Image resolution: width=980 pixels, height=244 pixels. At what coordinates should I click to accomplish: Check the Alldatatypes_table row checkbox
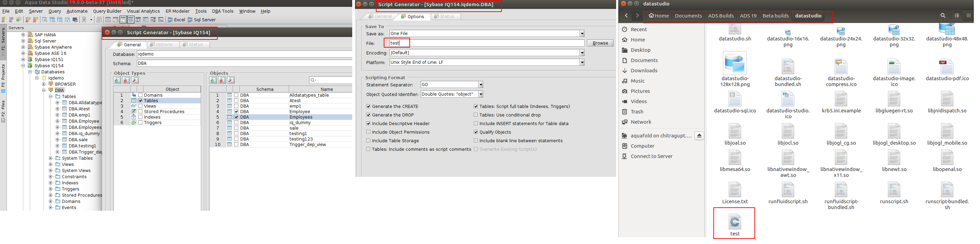(236, 95)
